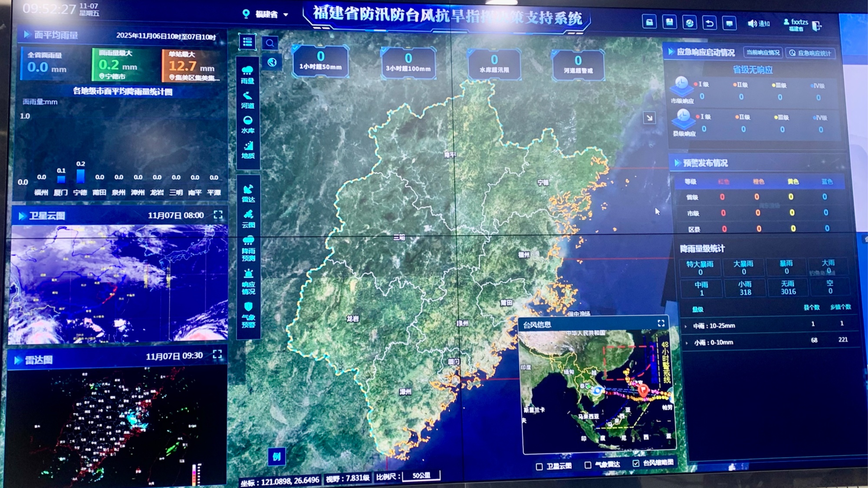Viewport: 868px width, 488px height.
Task: Enable the 卫星云图 checkbox
Action: pos(539,467)
